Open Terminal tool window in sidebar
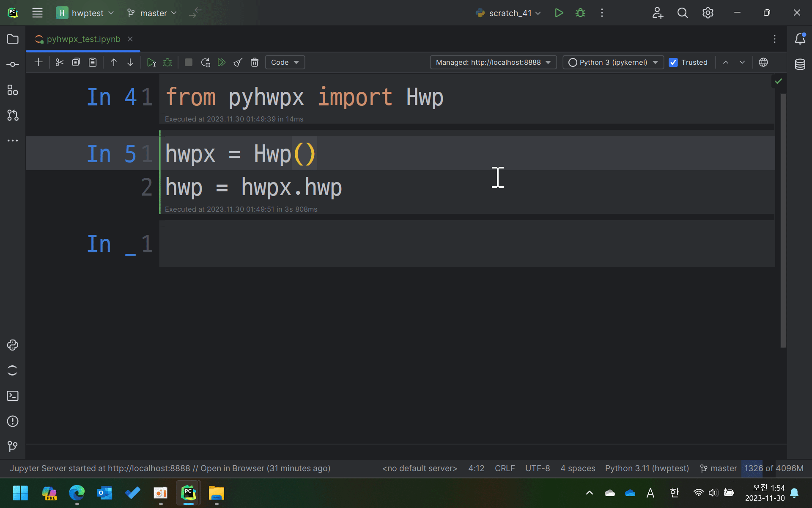812x508 pixels. click(x=13, y=396)
